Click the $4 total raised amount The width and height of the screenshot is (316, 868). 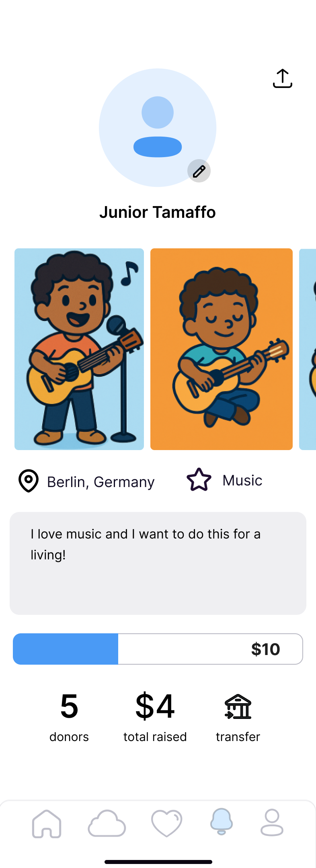point(155,706)
